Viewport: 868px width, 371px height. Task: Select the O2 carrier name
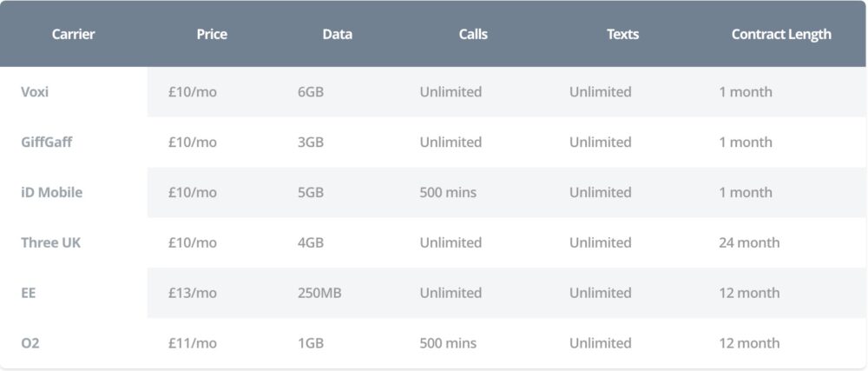[x=30, y=344]
